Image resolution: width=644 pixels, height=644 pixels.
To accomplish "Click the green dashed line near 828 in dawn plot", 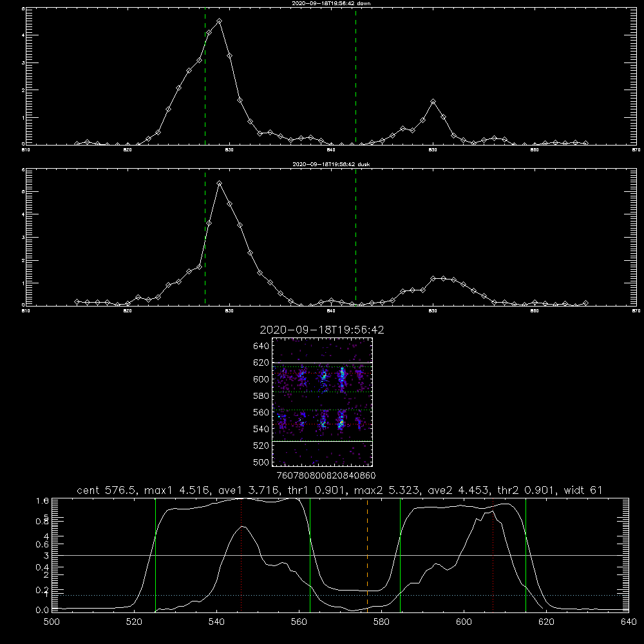I will [x=205, y=76].
